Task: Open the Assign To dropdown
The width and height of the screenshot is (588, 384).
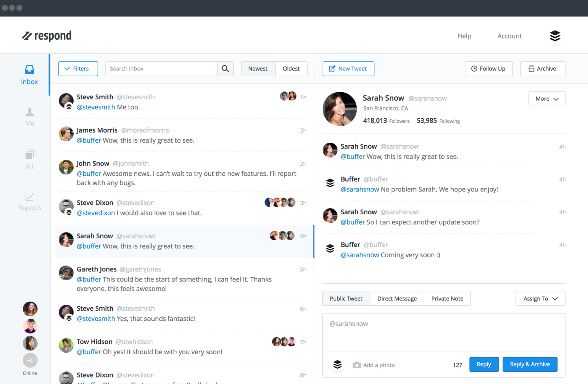Action: click(540, 299)
